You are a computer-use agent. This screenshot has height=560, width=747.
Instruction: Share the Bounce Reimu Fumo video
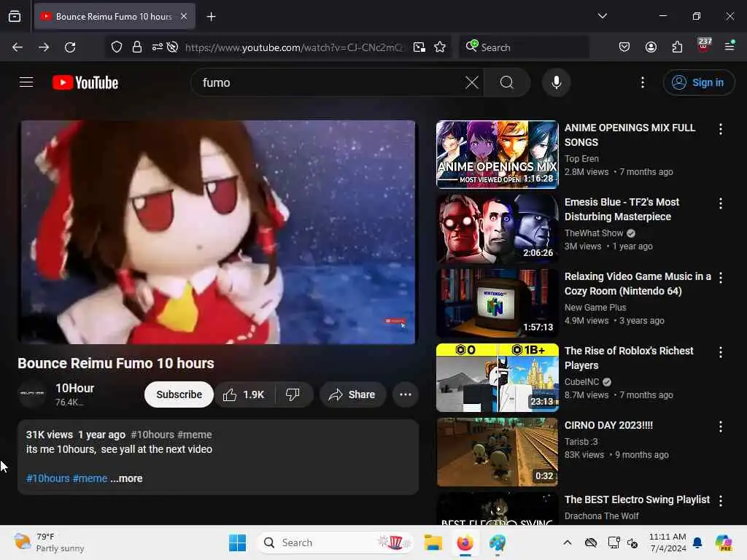(352, 394)
